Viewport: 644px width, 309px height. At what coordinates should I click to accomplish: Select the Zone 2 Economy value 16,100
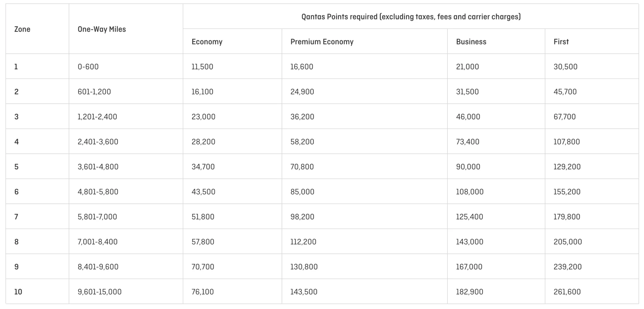tap(202, 92)
